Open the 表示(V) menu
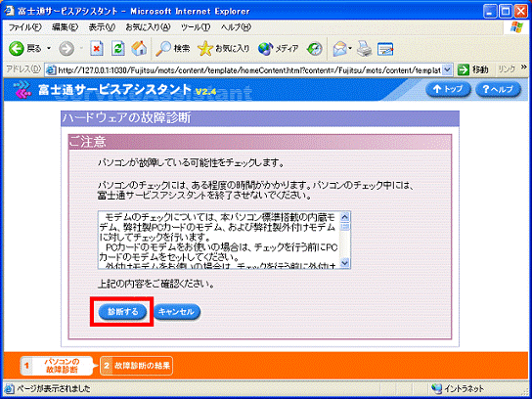The height and width of the screenshot is (399, 532). click(102, 27)
